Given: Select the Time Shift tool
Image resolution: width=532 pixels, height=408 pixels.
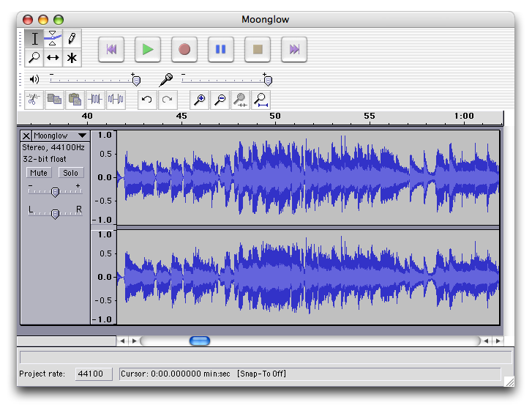Looking at the screenshot, I should click(53, 57).
